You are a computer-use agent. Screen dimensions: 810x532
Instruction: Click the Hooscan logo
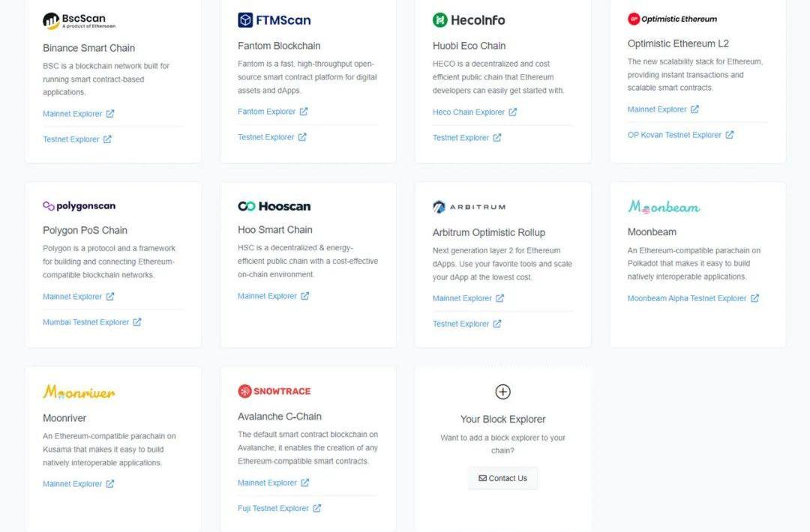click(x=274, y=206)
